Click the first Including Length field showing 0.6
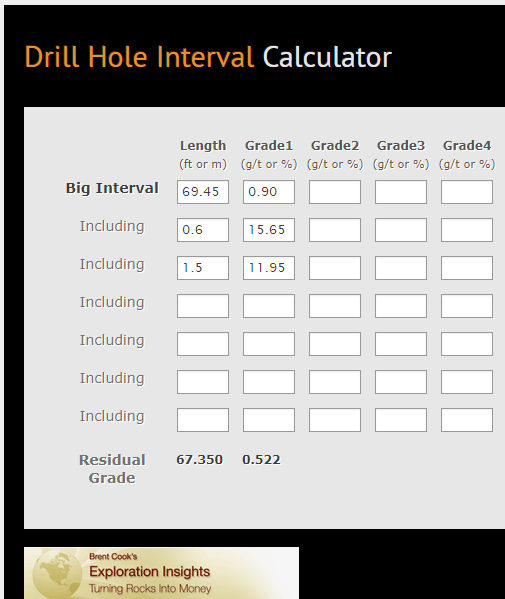This screenshot has height=599, width=505. tap(203, 230)
